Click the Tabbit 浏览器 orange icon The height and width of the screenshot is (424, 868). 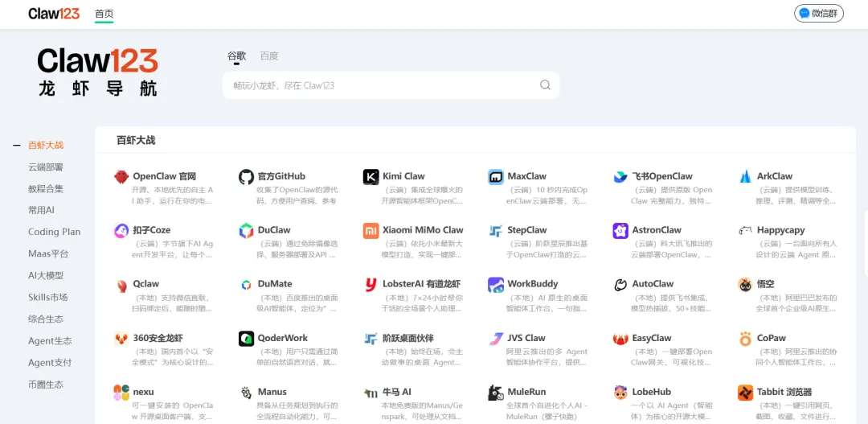(745, 393)
